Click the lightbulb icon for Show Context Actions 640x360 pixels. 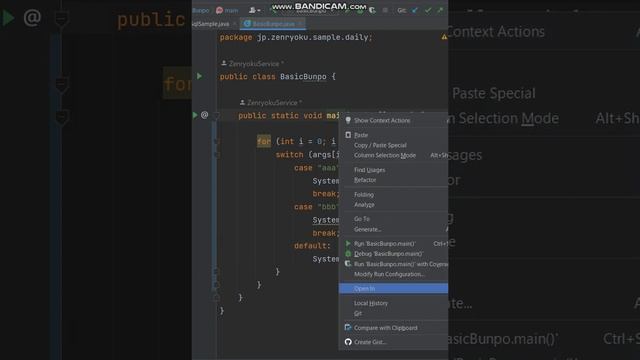click(348, 120)
